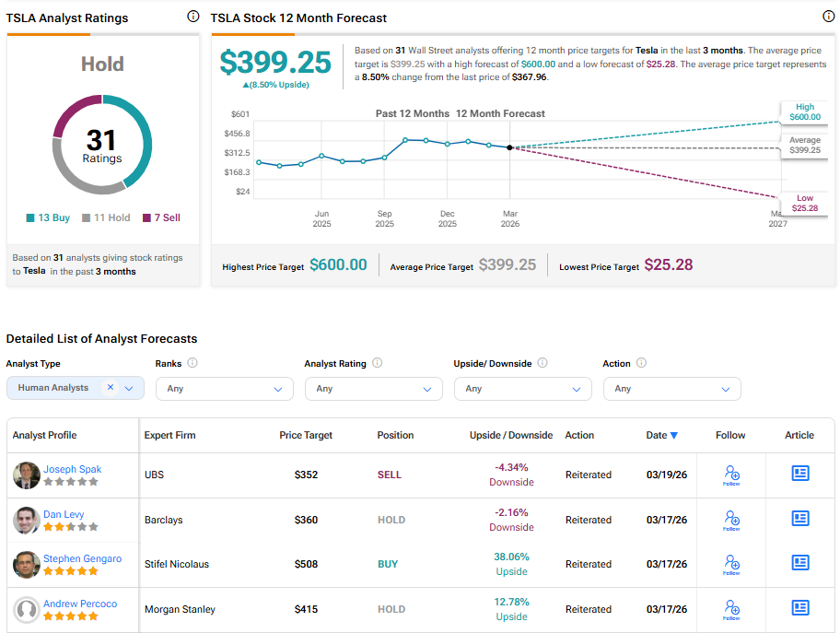Screen dimensions: 840x633
Task: Open the Action filter dropdown
Action: pos(671,389)
